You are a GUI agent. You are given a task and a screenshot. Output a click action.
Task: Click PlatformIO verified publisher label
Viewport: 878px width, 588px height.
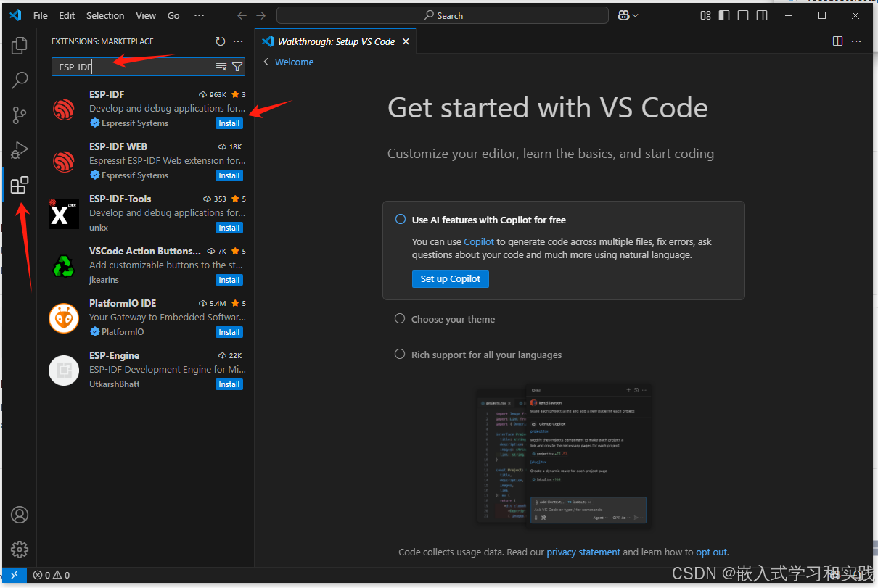click(x=117, y=332)
